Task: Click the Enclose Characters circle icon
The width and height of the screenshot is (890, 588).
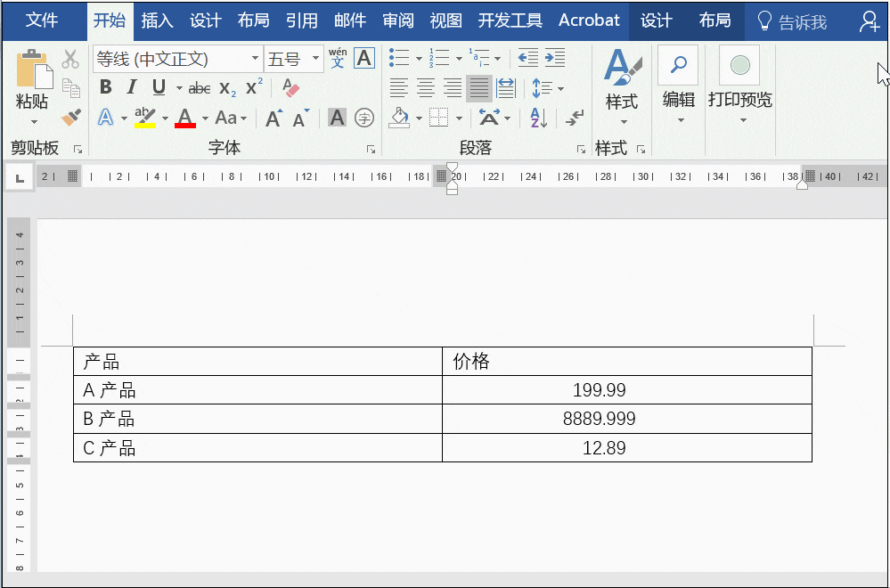Action: click(363, 118)
